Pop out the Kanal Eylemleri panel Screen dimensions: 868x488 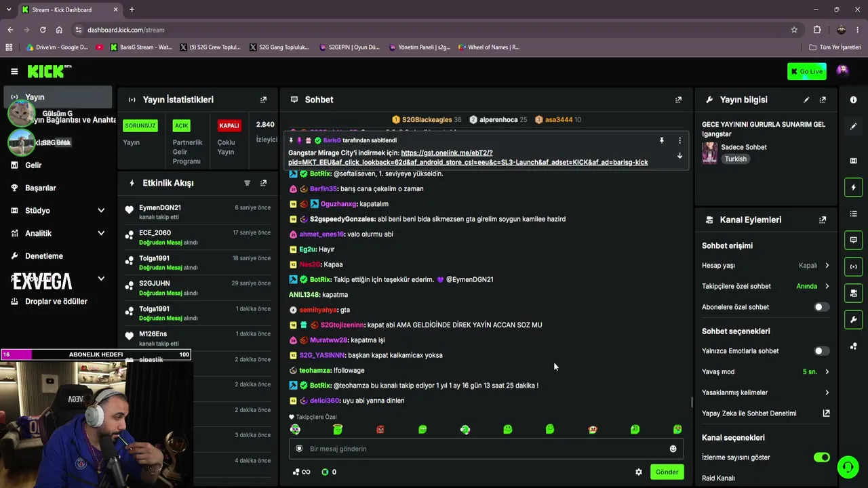(x=823, y=220)
